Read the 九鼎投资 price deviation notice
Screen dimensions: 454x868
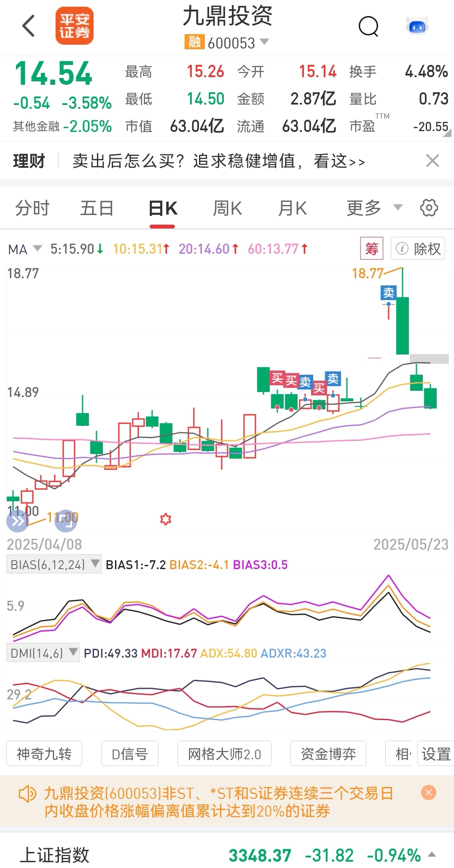point(218,802)
